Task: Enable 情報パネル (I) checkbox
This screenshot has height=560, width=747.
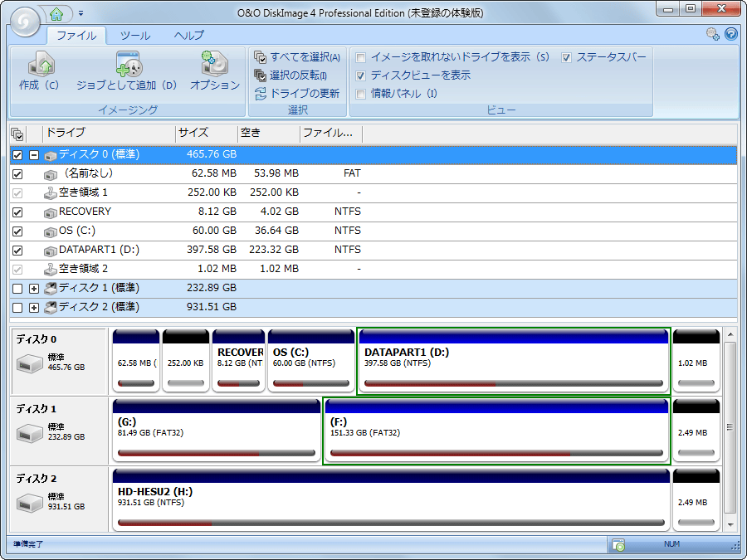Action: (x=361, y=94)
